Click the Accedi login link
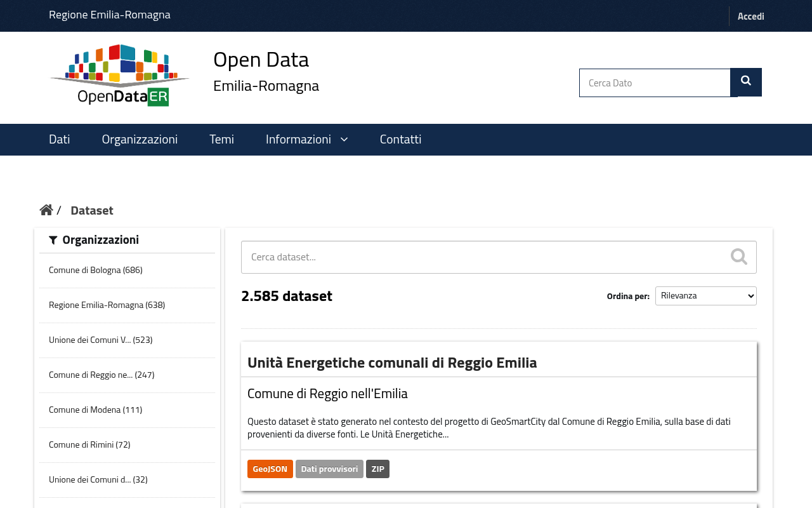This screenshot has width=812, height=508. tap(751, 17)
